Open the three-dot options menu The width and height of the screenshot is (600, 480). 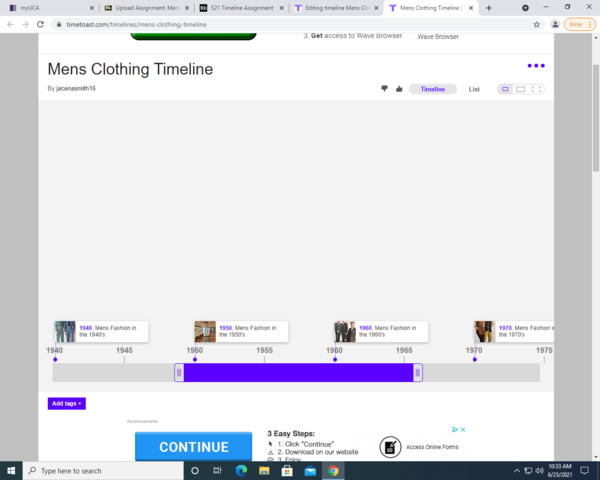(x=536, y=65)
